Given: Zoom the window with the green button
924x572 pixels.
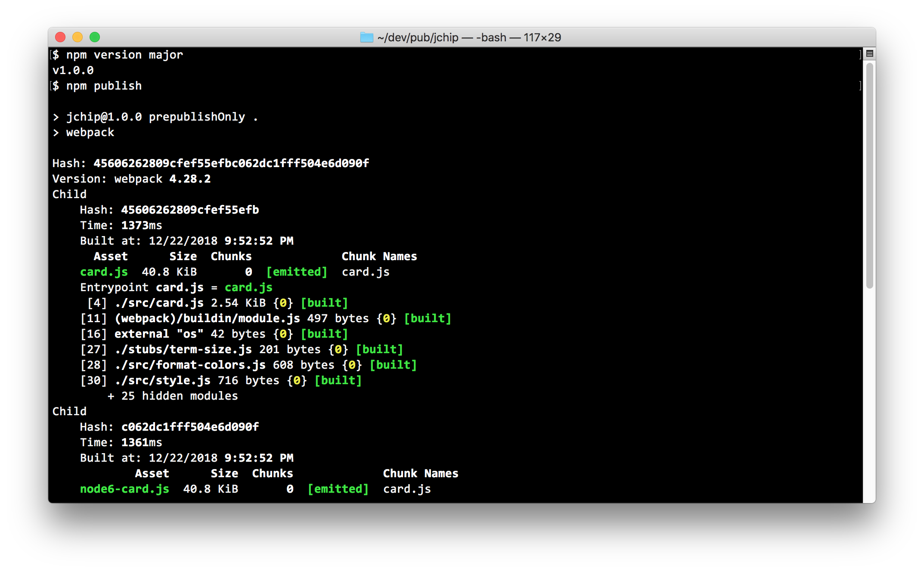Looking at the screenshot, I should pos(95,37).
